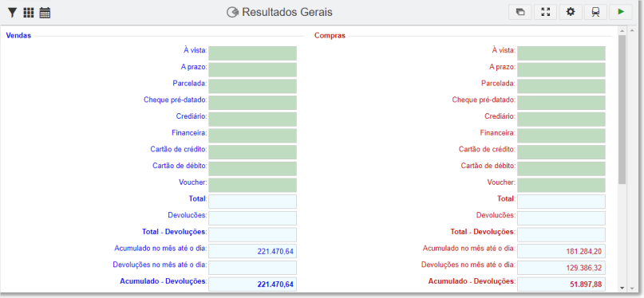644x298 pixels.
Task: Click Vendas Parcelada field
Action: click(x=253, y=86)
